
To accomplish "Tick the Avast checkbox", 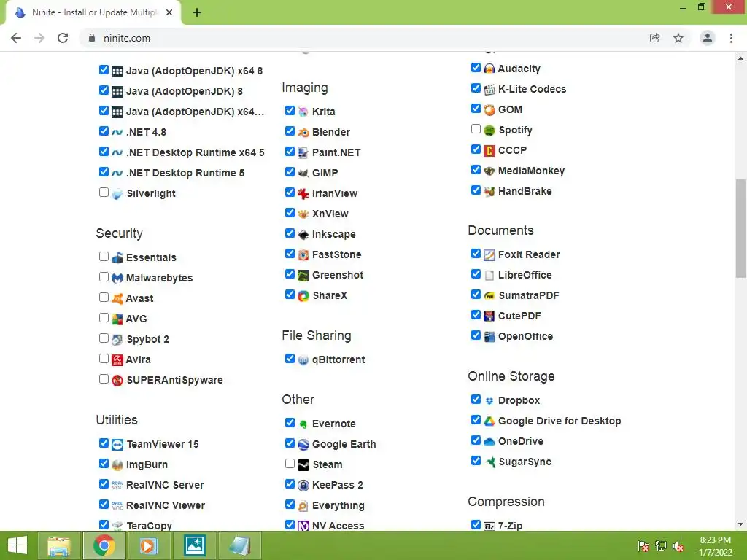I will point(104,297).
